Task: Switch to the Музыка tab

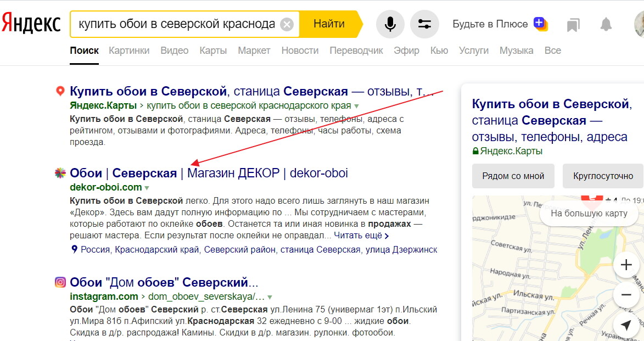Action: [516, 51]
